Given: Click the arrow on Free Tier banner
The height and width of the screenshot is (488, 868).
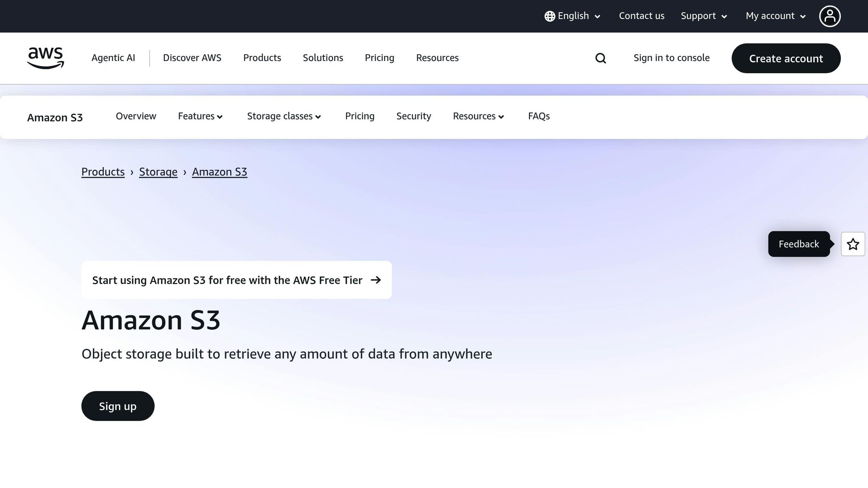Looking at the screenshot, I should tap(376, 280).
